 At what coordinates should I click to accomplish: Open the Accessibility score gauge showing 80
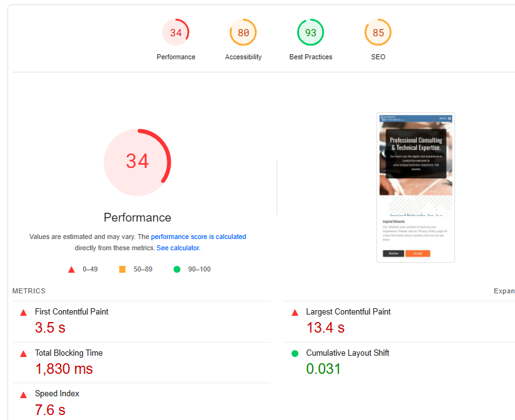(243, 32)
